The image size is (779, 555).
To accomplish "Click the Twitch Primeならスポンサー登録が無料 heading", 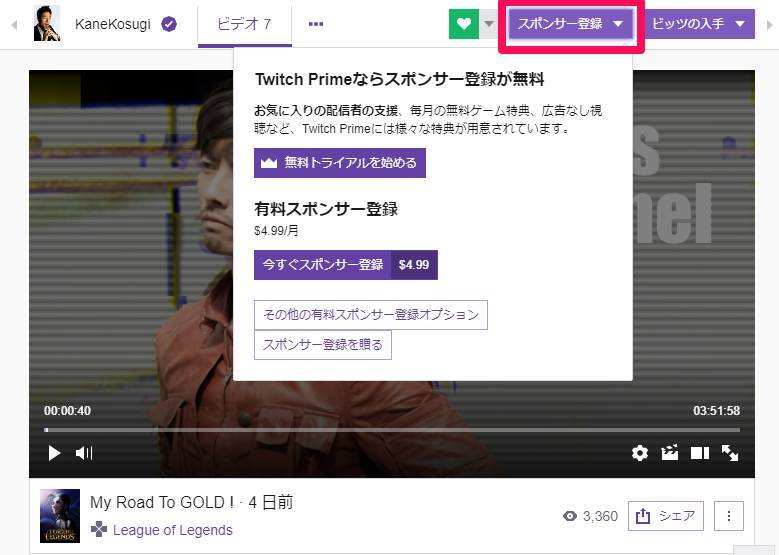I will (399, 79).
